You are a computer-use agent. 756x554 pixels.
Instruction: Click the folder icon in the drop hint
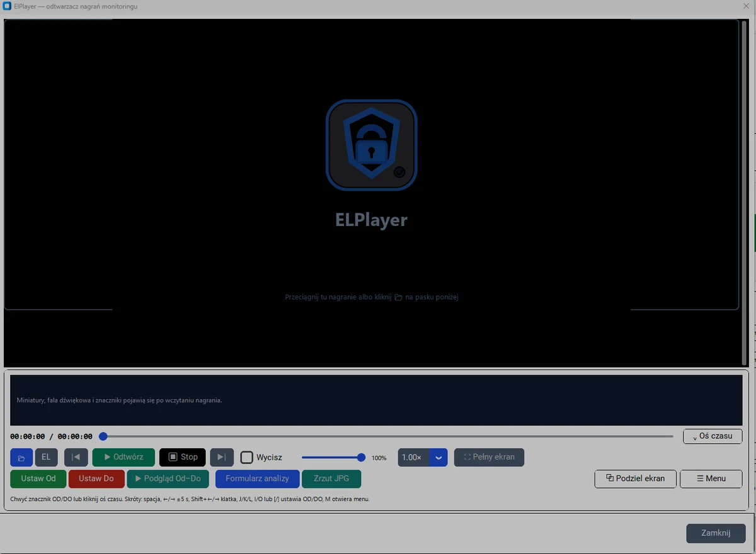point(398,297)
